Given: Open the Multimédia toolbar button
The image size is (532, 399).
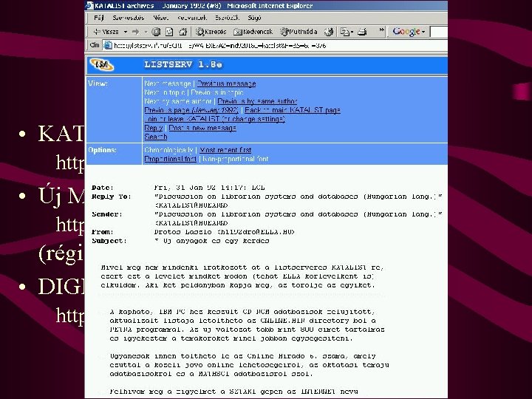Looking at the screenshot, I should 299,32.
